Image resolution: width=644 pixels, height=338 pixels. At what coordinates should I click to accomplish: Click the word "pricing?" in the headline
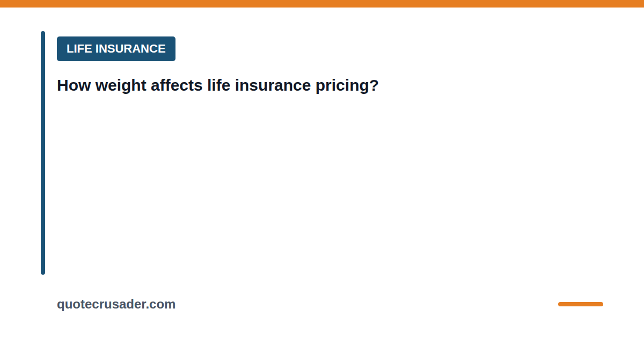tap(347, 86)
